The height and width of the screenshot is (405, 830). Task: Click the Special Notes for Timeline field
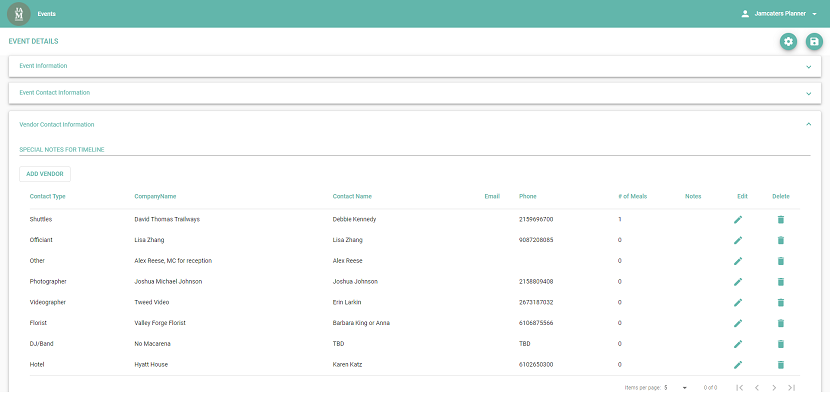pyautogui.click(x=415, y=150)
